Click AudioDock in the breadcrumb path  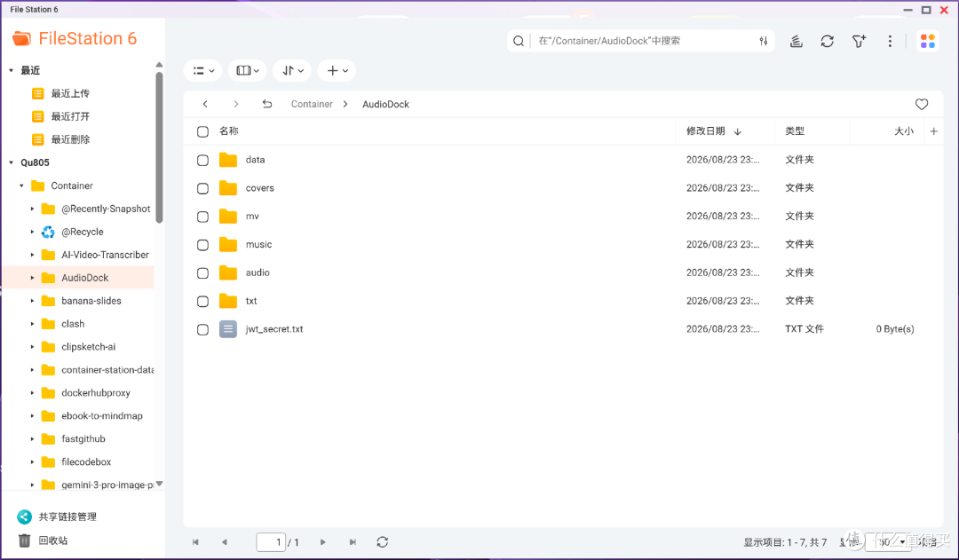pyautogui.click(x=386, y=104)
